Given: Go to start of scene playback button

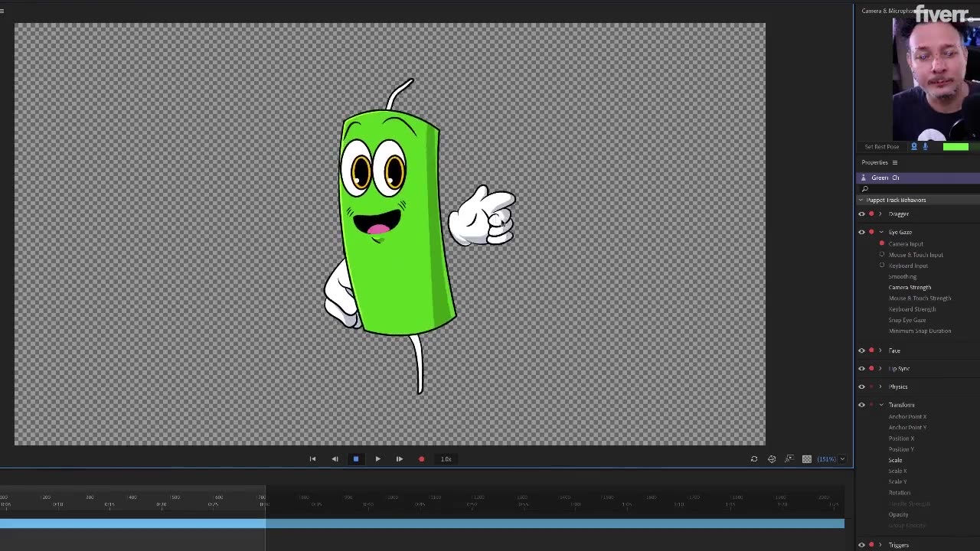Looking at the screenshot, I should pos(312,459).
